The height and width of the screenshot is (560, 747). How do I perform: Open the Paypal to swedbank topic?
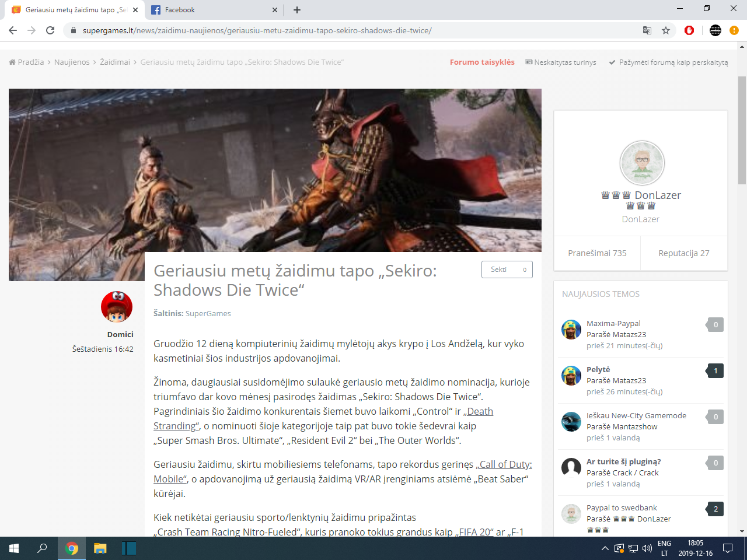pyautogui.click(x=622, y=508)
